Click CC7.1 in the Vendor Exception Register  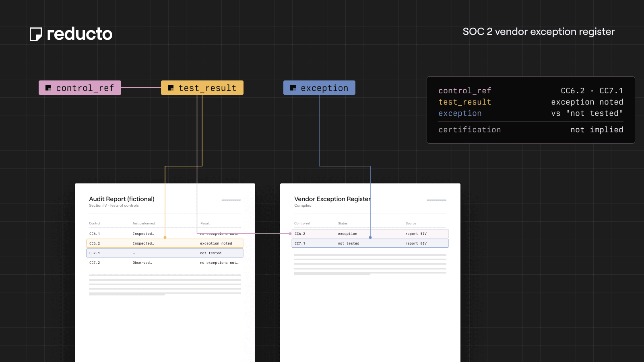click(300, 243)
